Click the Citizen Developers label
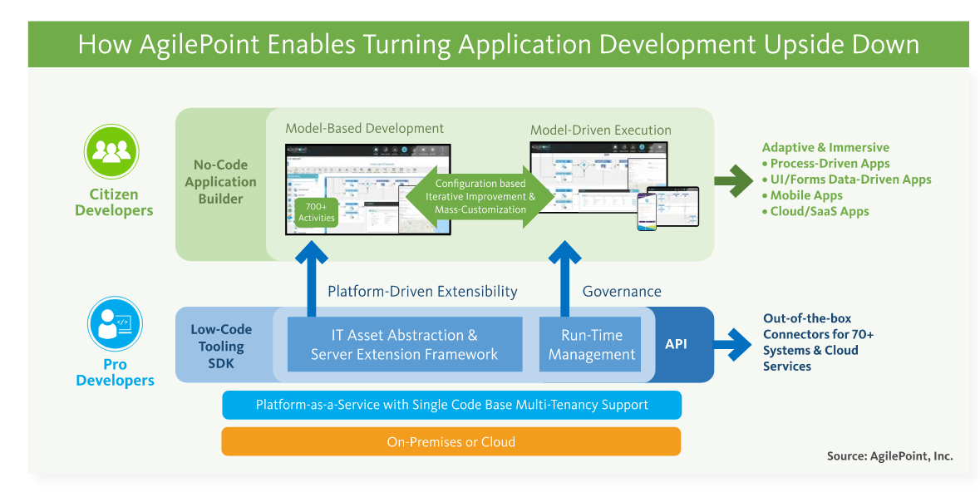Screen dimensions: 980x502 [114, 202]
